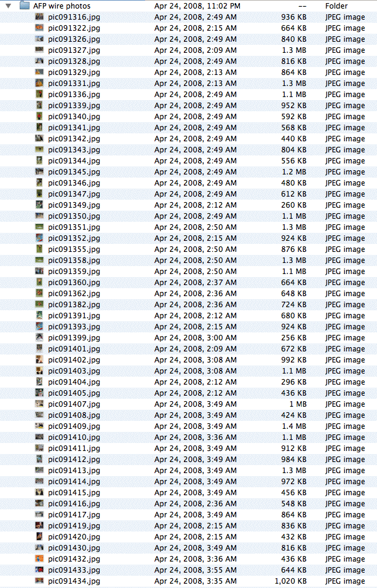Screen dimensions: 377x588
Task: Click thumbnail icon of pic091349.jpg
Action: (39, 205)
